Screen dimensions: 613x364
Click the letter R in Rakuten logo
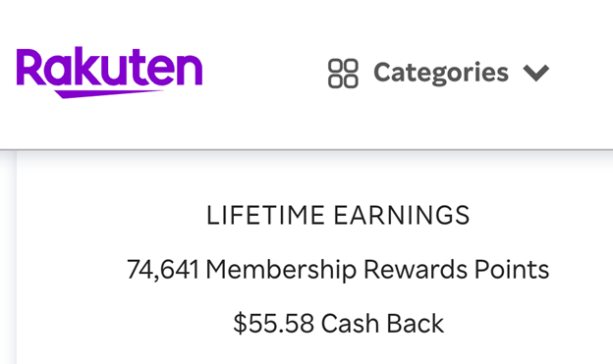pos(30,67)
